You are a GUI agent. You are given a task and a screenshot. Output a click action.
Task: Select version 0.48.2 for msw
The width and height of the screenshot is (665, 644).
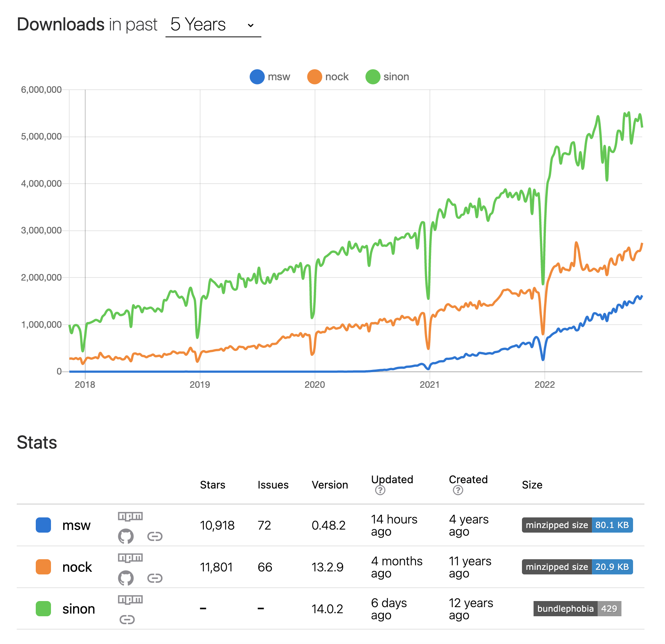point(329,525)
